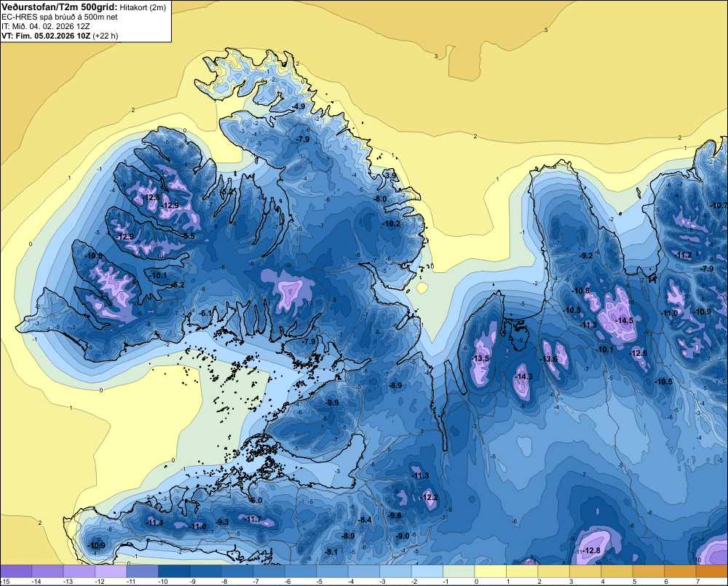Click the legend swatch between 3 and 4
Image resolution: width=728 pixels, height=586 pixels.
585,571
